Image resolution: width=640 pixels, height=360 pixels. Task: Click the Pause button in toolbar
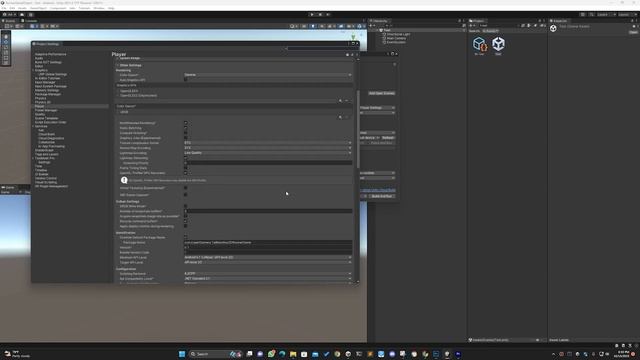coord(320,15)
